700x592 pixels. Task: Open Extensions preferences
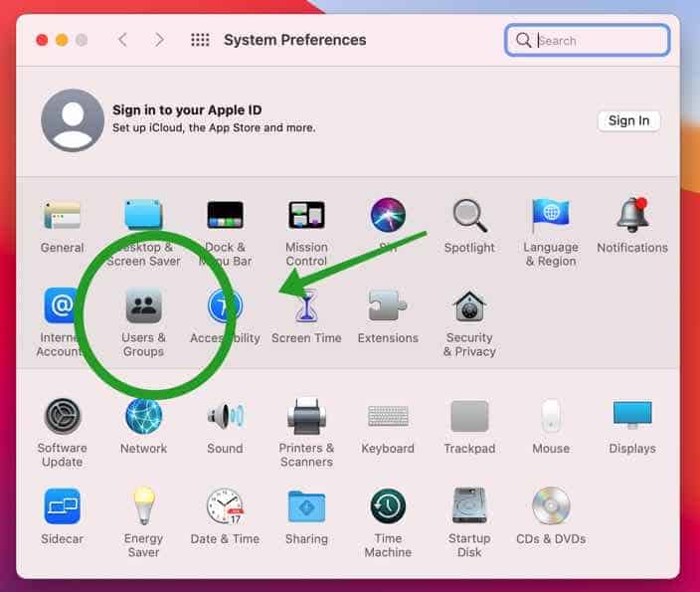click(x=388, y=305)
